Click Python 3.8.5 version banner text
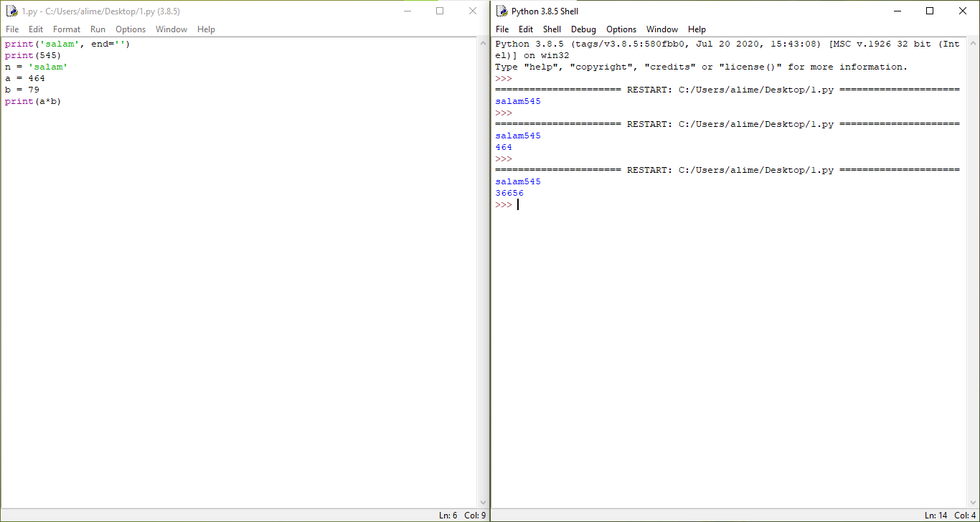Viewport: 980px width, 522px height. point(727,49)
